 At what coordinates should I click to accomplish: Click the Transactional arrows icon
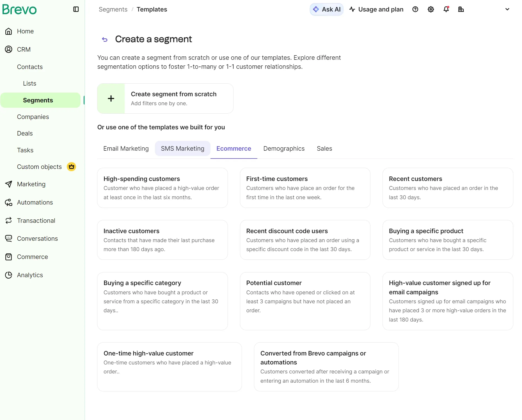[9, 221]
